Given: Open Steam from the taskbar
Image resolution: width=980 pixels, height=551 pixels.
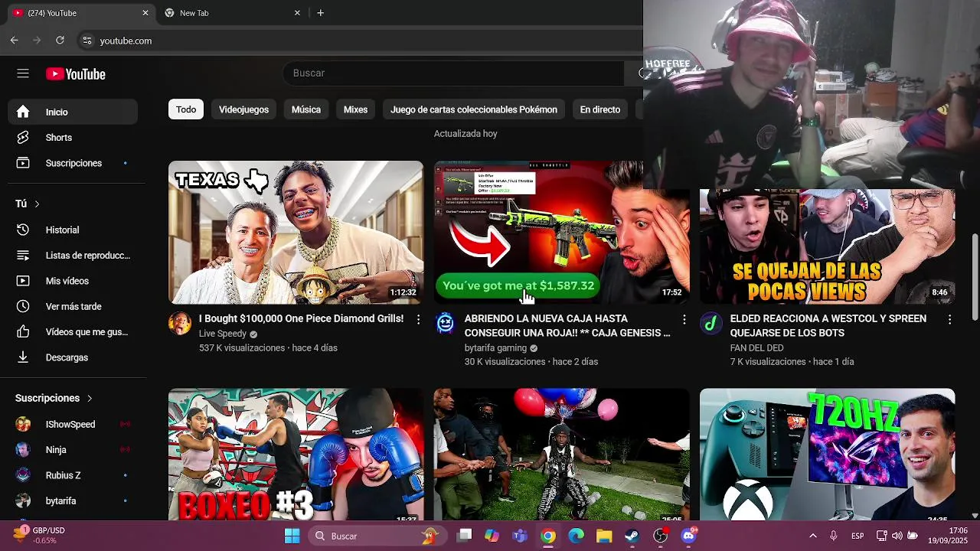Looking at the screenshot, I should tap(632, 536).
